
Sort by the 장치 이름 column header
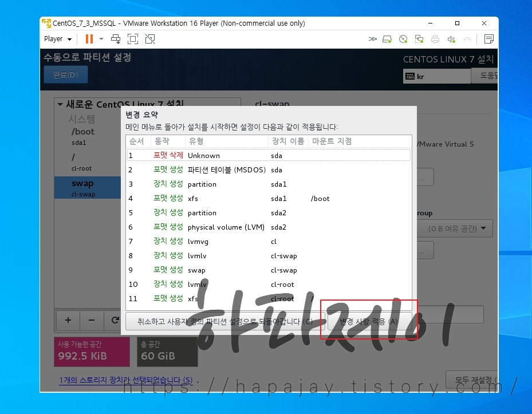pyautogui.click(x=289, y=141)
